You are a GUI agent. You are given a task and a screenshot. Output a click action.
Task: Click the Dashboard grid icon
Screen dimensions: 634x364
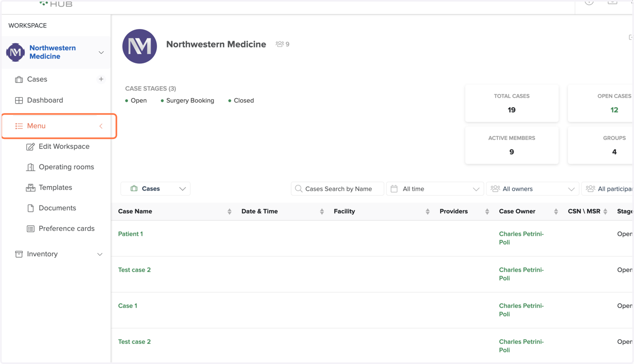click(19, 100)
